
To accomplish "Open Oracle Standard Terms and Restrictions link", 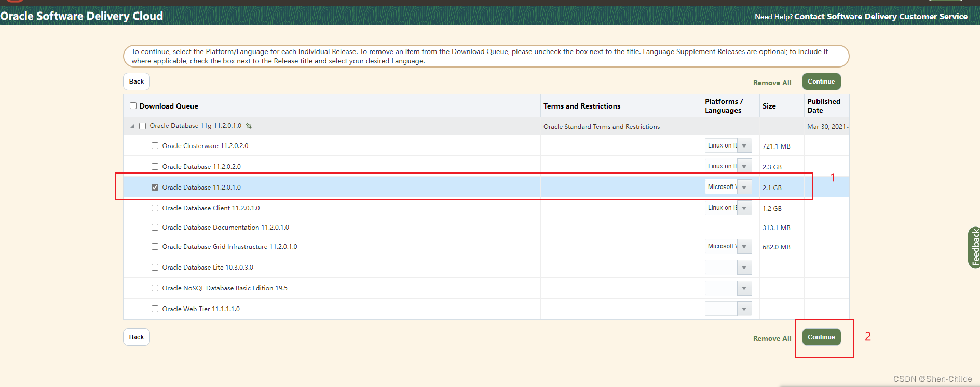I will click(x=602, y=127).
